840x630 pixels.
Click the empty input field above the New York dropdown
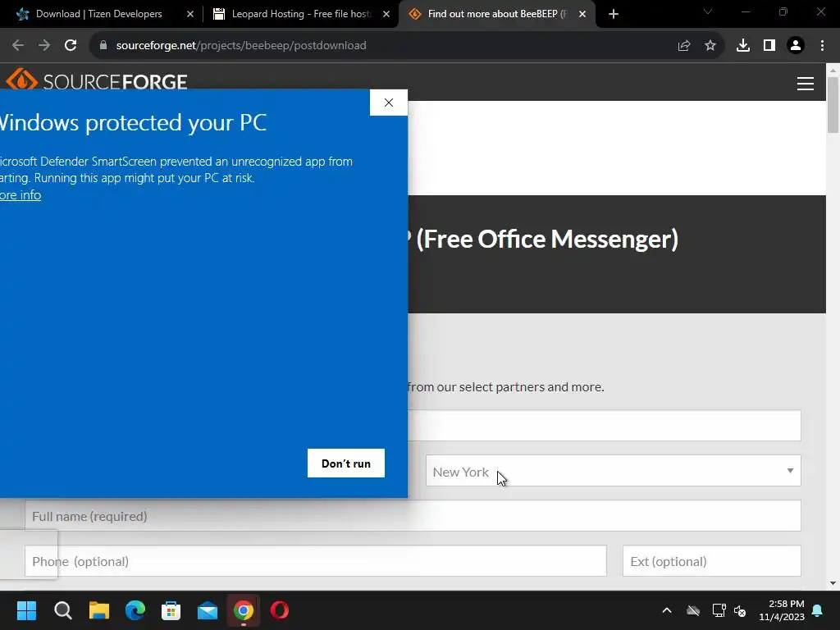605,426
